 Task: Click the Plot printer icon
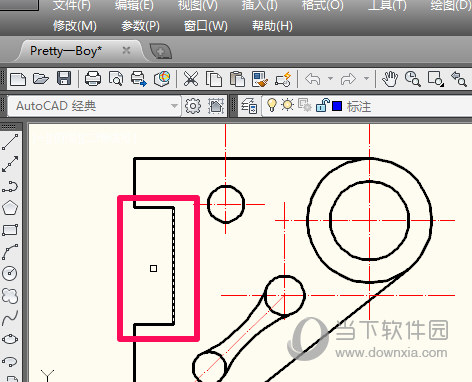point(93,79)
